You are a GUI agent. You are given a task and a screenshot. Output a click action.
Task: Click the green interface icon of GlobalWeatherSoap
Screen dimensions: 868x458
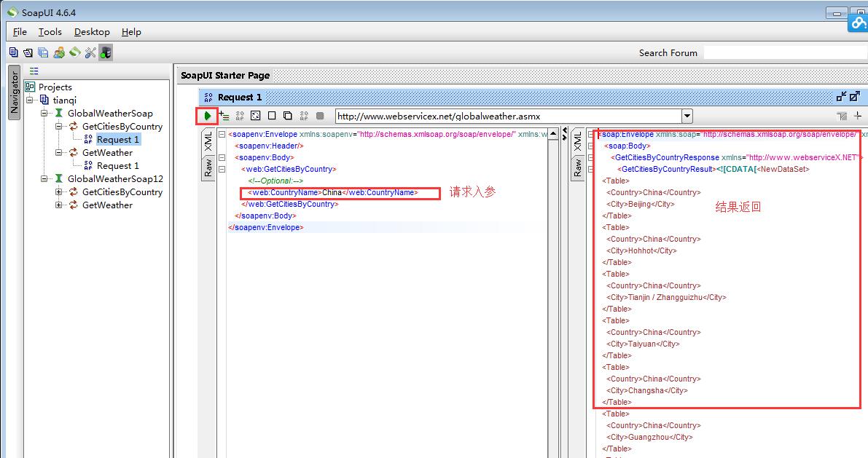[59, 113]
